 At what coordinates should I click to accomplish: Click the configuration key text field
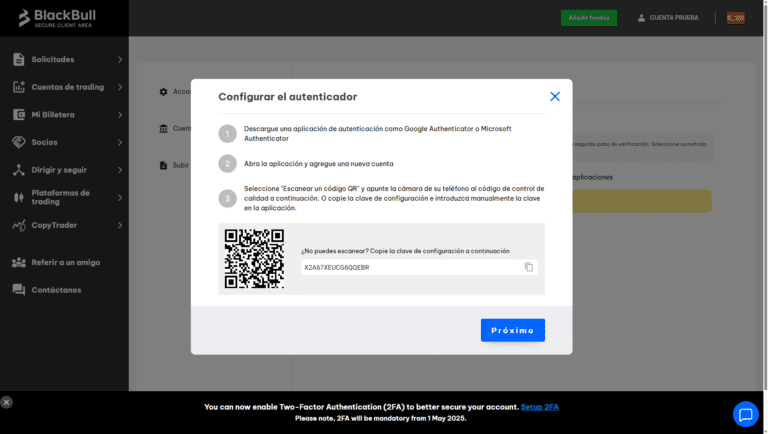pos(410,267)
